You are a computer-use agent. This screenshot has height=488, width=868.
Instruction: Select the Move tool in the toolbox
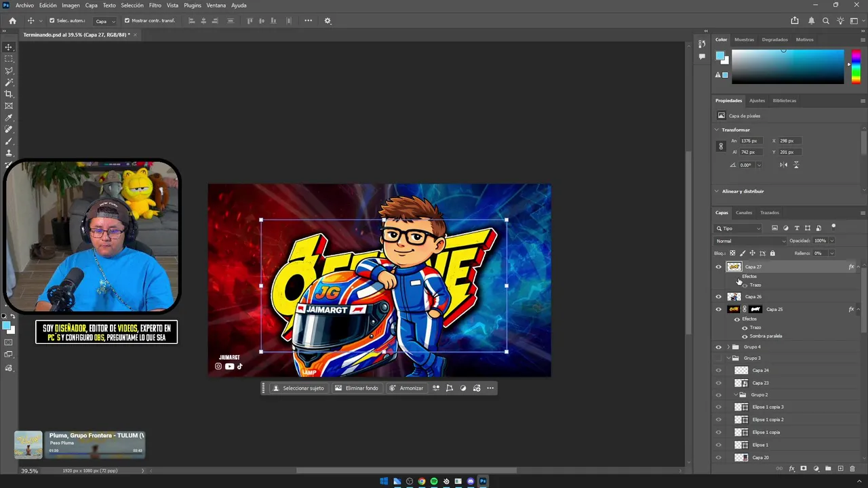[9, 47]
